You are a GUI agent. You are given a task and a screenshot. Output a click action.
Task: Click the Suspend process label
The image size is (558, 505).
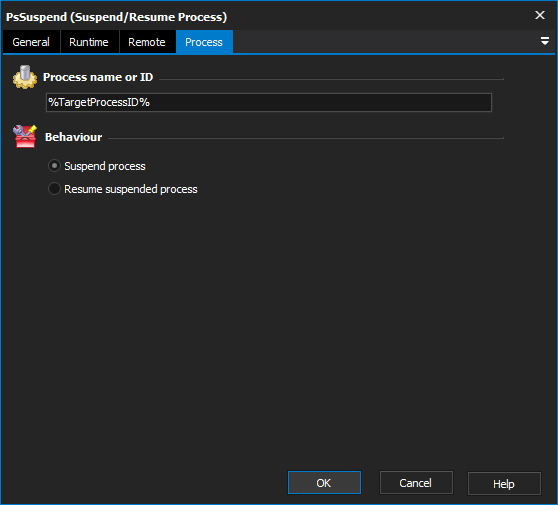click(x=105, y=166)
